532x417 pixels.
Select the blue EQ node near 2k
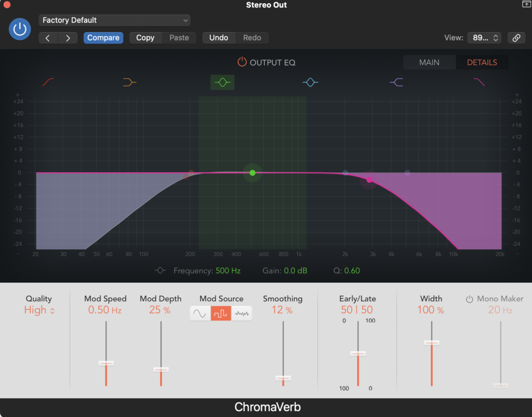coord(345,172)
